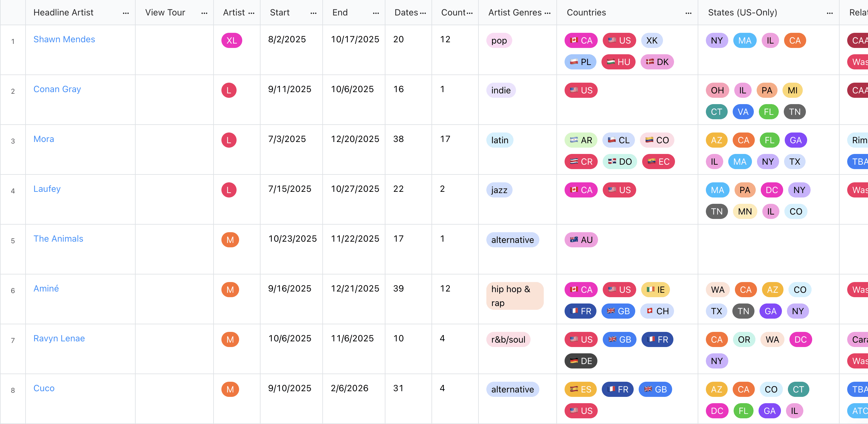This screenshot has height=424, width=868.
Task: Open Dates column options menu
Action: tap(423, 13)
